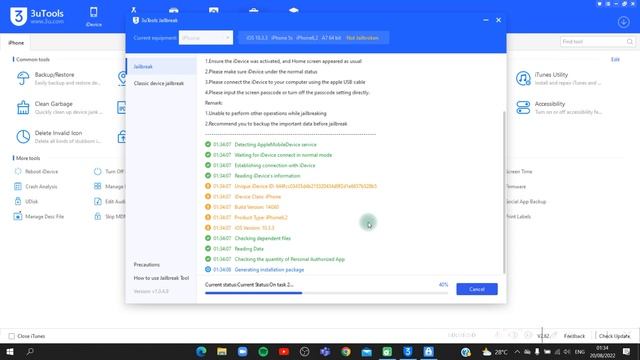Click the Reboot iDevice label
This screenshot has width=640, height=360.
click(x=42, y=171)
